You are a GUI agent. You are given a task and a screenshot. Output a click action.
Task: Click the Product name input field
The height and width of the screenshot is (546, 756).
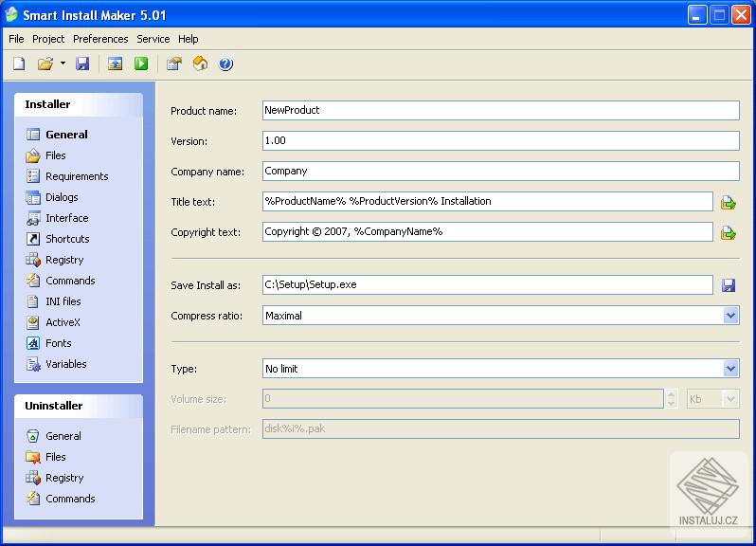click(500, 110)
